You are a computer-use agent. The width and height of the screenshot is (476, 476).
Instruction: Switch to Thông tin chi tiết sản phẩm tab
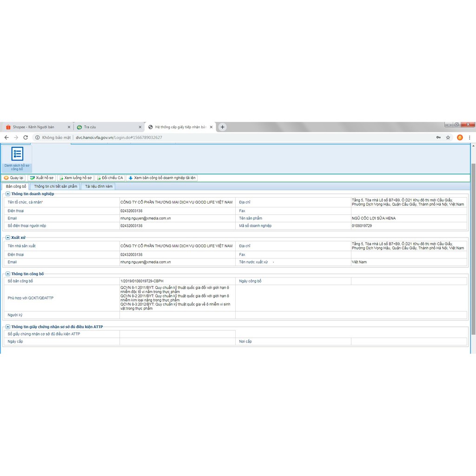tap(55, 186)
